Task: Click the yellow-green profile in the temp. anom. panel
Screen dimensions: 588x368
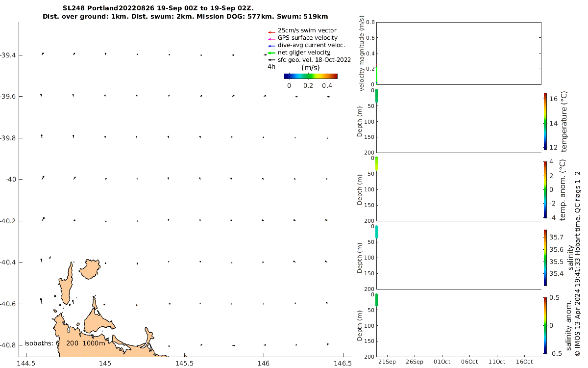Action: coord(377,164)
